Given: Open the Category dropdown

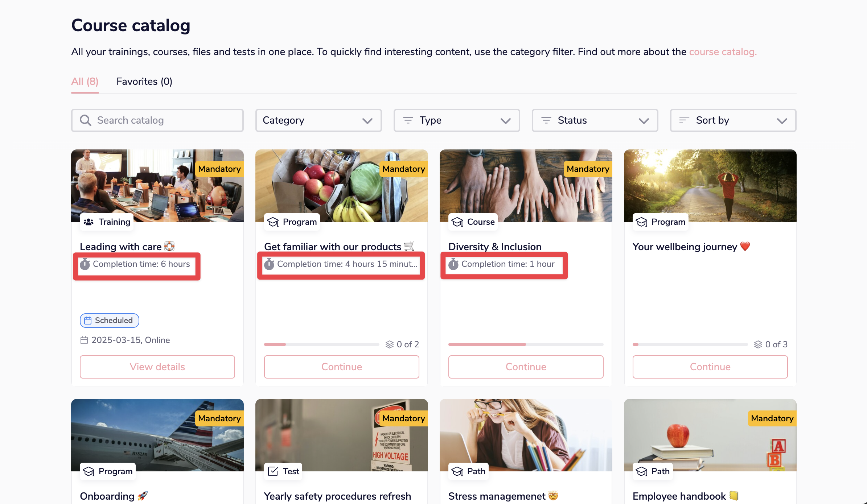Looking at the screenshot, I should (319, 120).
